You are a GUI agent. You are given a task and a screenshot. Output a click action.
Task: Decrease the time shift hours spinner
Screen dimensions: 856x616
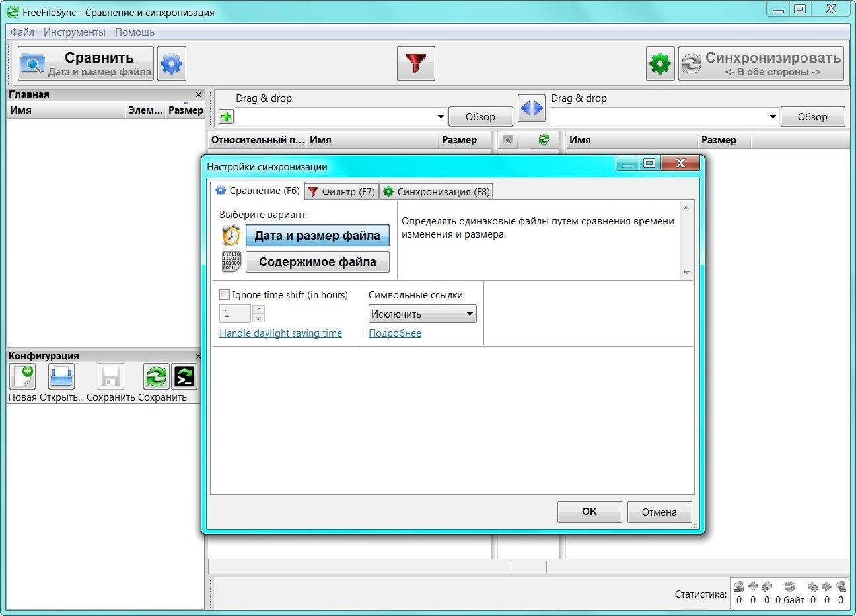pos(258,318)
